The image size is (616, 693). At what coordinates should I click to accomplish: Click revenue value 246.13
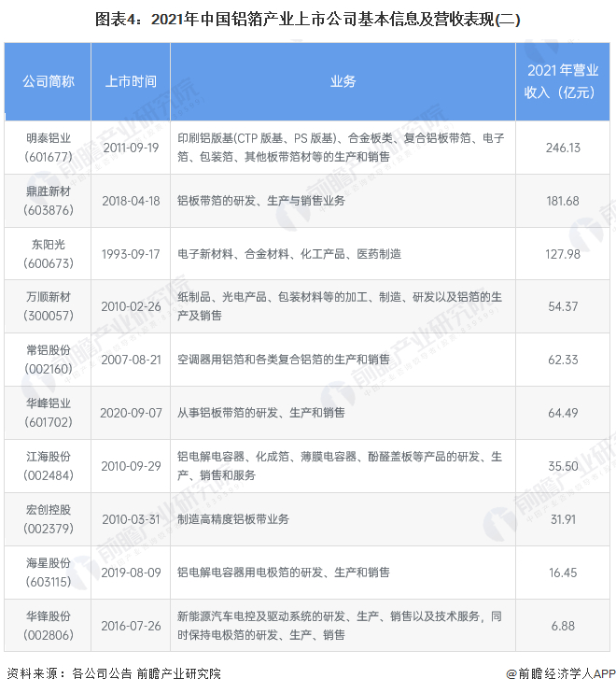[563, 148]
